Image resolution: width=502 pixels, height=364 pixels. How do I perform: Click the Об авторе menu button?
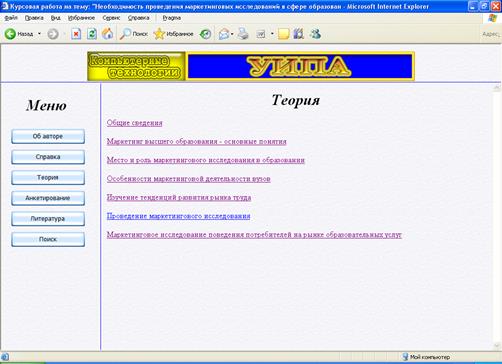pos(48,136)
